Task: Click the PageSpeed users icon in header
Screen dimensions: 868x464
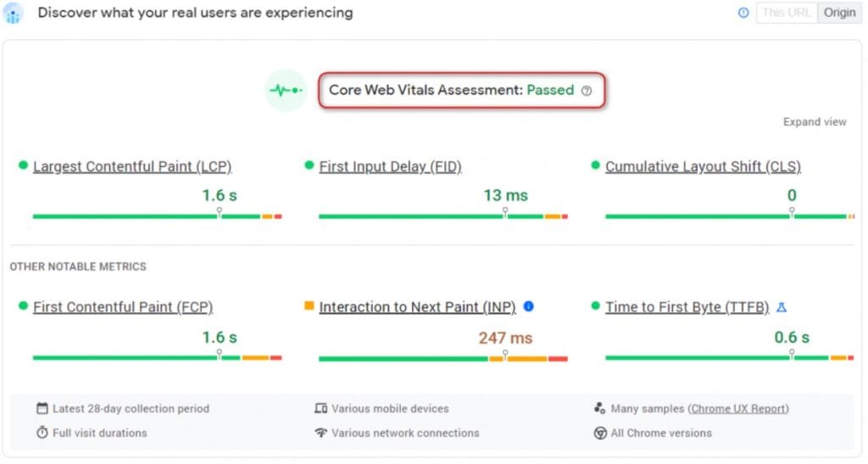Action: click(14, 14)
